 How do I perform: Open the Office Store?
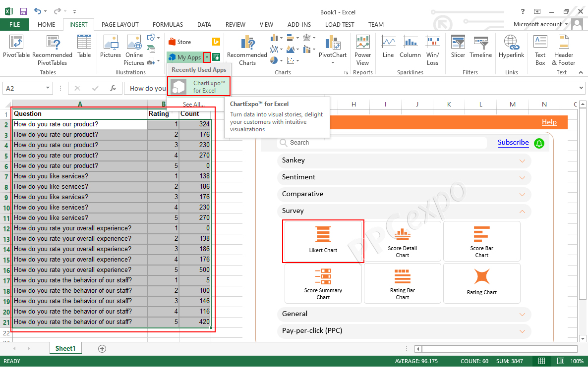pyautogui.click(x=179, y=42)
